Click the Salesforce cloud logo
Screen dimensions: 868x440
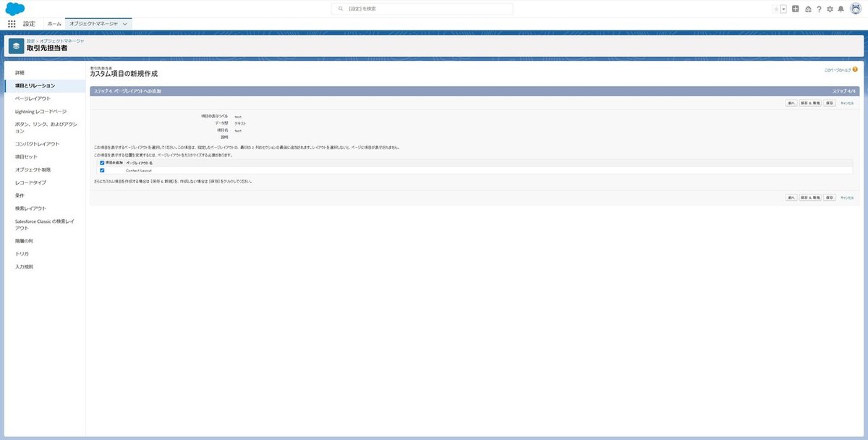click(x=16, y=9)
